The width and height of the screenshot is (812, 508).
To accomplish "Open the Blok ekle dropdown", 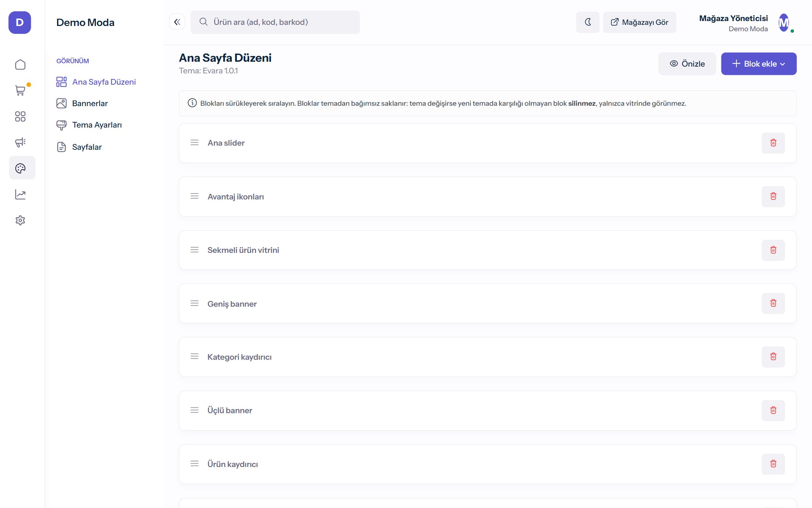I will coord(759,64).
